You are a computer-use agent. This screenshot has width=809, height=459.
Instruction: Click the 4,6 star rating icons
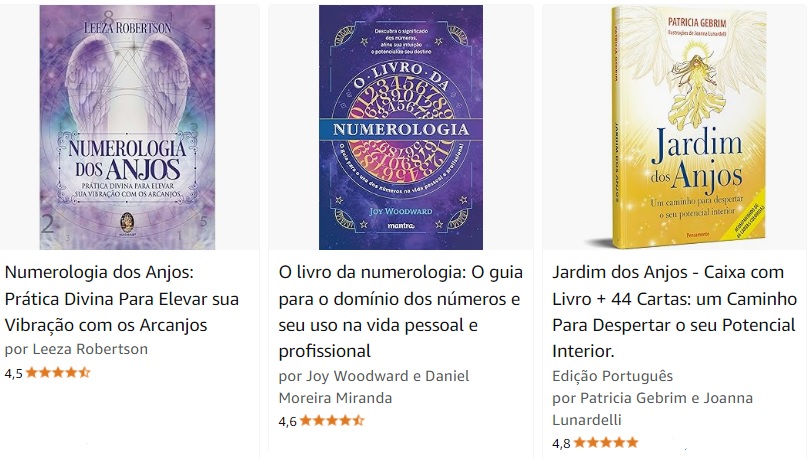point(332,421)
